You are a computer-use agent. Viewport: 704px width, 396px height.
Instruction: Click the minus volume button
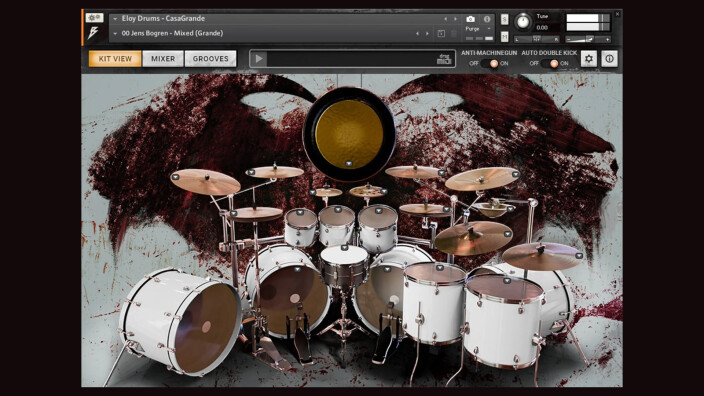tap(569, 40)
